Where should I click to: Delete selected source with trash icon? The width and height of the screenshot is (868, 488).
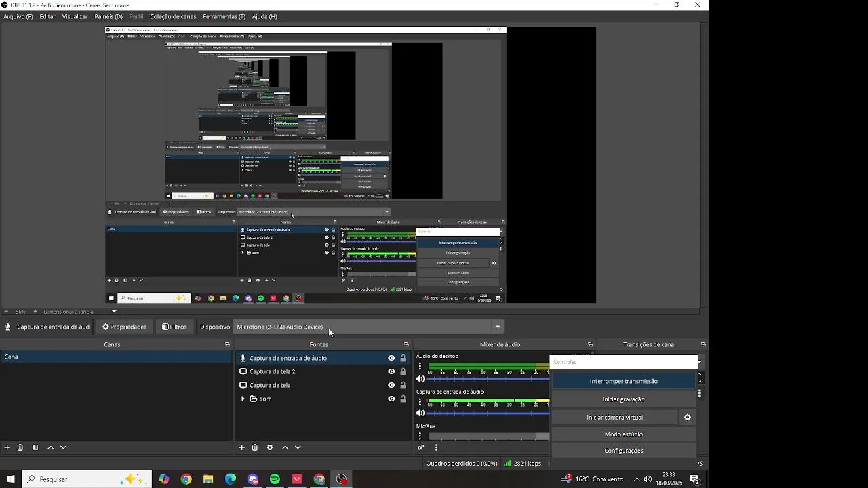pyautogui.click(x=255, y=447)
